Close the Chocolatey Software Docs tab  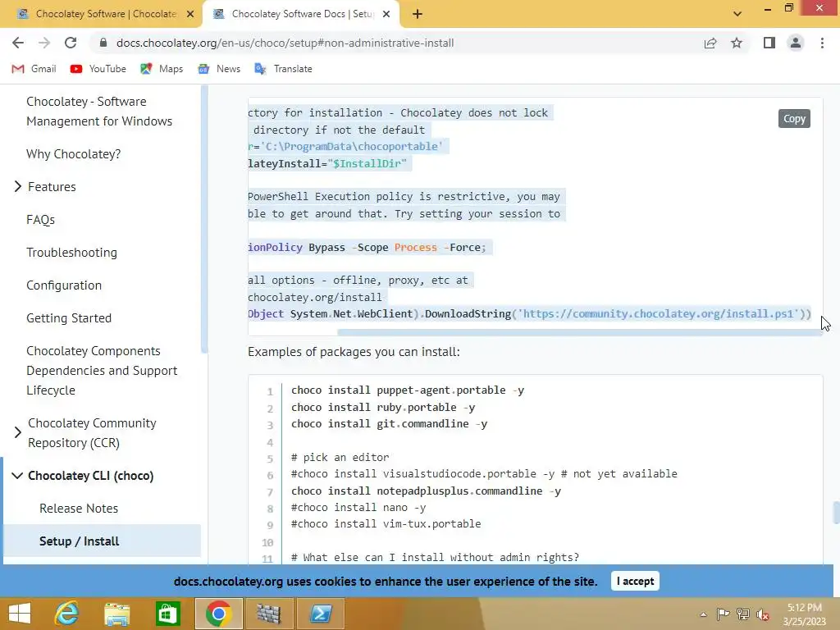386,15
